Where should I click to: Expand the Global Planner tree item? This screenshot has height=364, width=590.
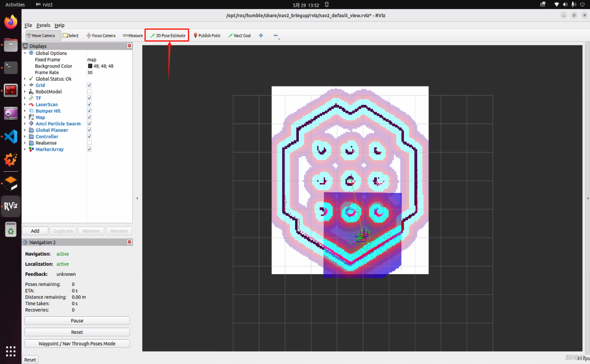[x=25, y=130]
